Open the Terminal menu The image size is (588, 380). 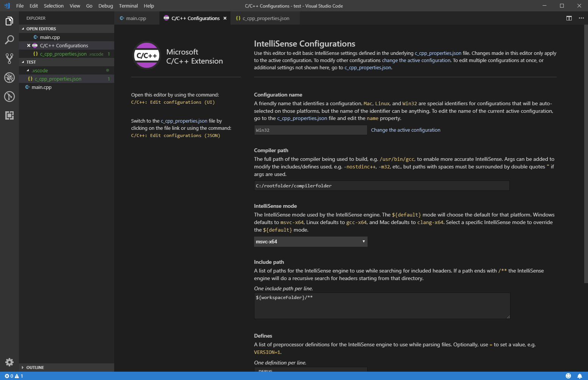point(128,6)
